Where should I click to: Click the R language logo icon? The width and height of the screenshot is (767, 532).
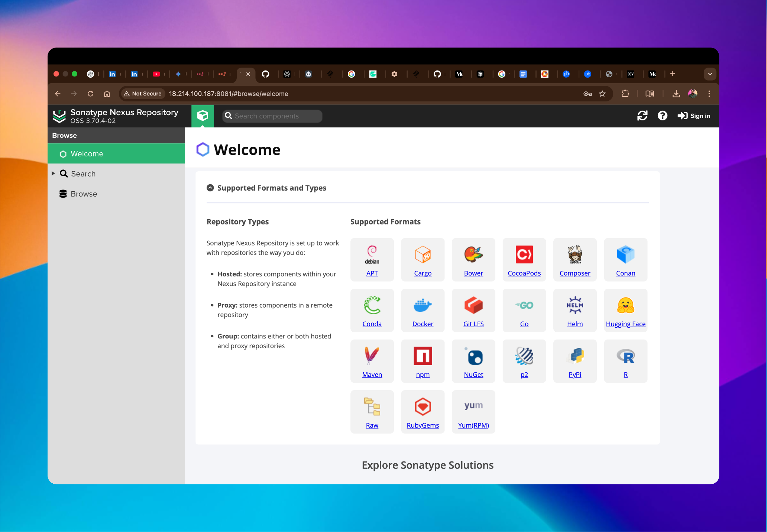(x=626, y=356)
